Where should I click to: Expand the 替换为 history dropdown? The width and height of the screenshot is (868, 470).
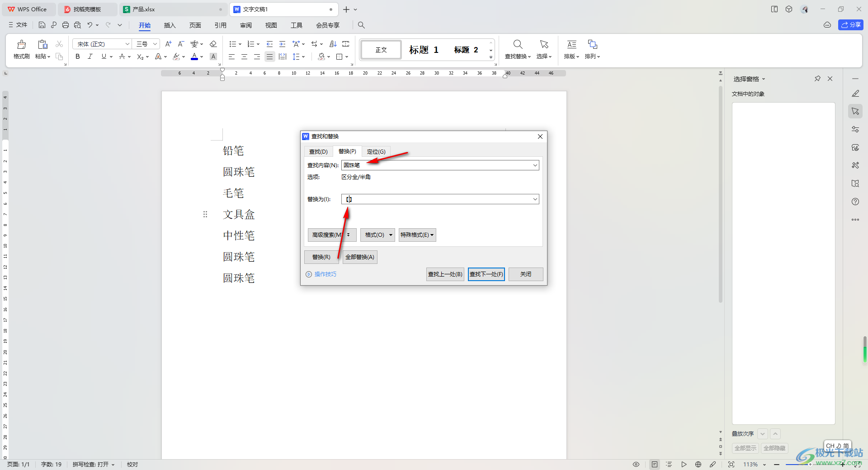(x=535, y=199)
